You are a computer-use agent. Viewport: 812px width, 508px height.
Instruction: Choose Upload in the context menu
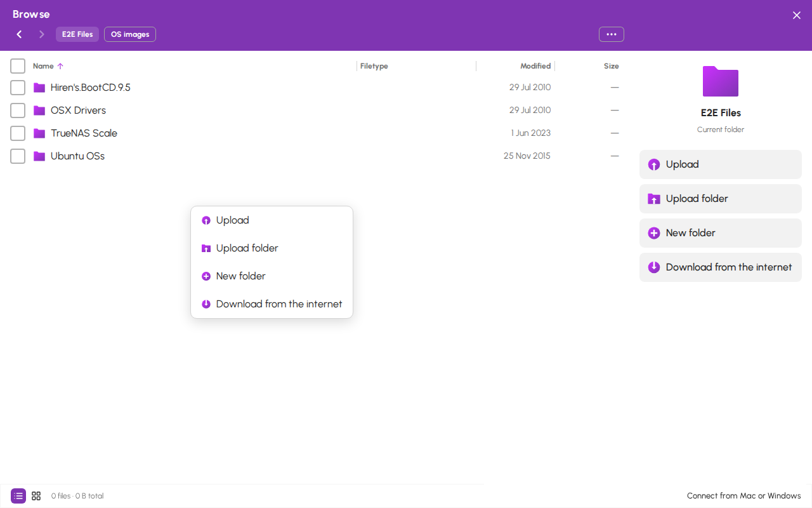click(x=272, y=220)
